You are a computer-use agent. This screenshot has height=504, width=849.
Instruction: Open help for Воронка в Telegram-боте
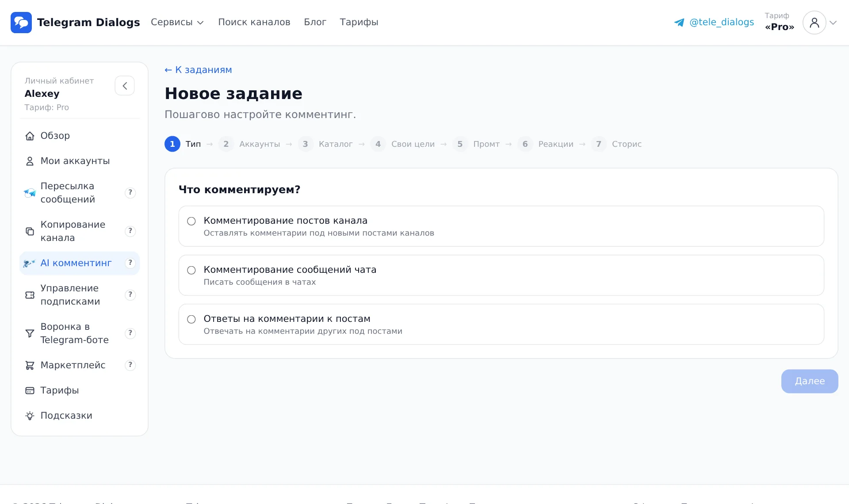tap(130, 333)
